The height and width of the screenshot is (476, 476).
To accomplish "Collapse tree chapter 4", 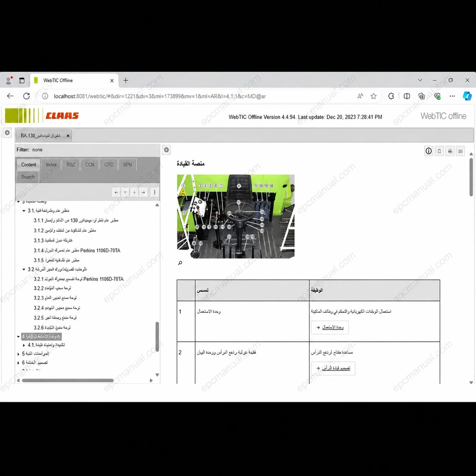I will 19,337.
